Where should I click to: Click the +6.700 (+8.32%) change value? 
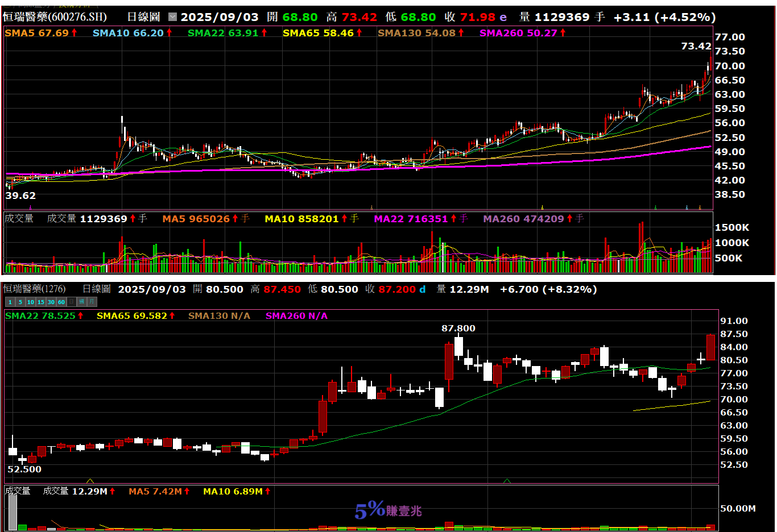[x=548, y=289]
